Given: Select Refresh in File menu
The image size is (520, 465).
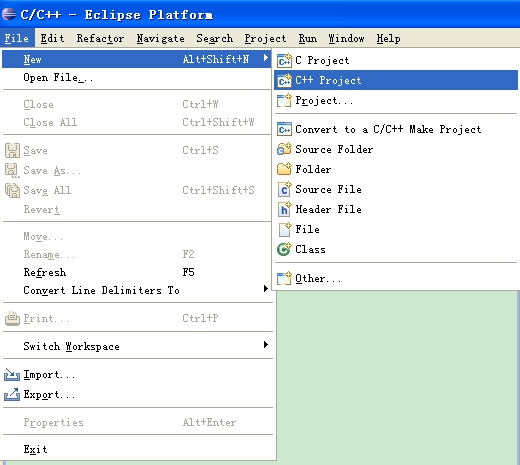Looking at the screenshot, I should (x=137, y=272).
